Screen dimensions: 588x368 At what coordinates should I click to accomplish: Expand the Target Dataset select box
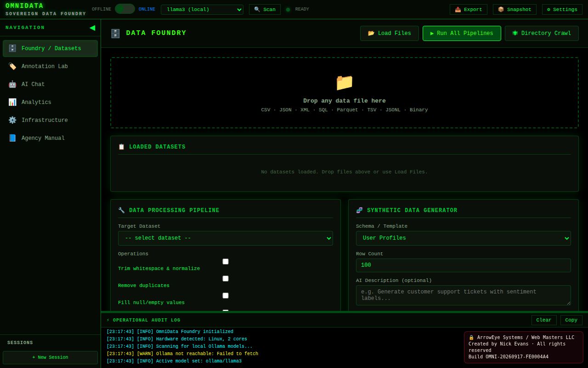[x=226, y=238]
